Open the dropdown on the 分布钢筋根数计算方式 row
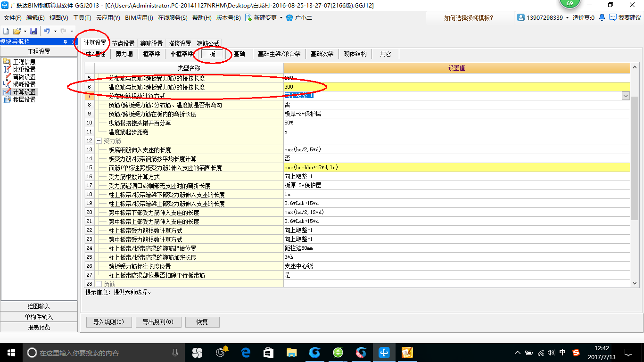Viewport: 644px width, 362px height. click(626, 96)
